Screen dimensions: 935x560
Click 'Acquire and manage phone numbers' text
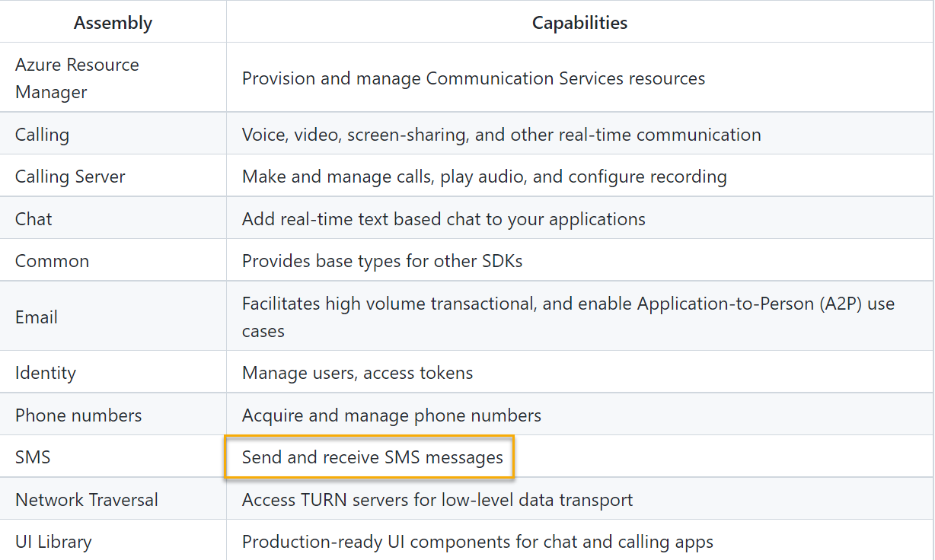391,415
